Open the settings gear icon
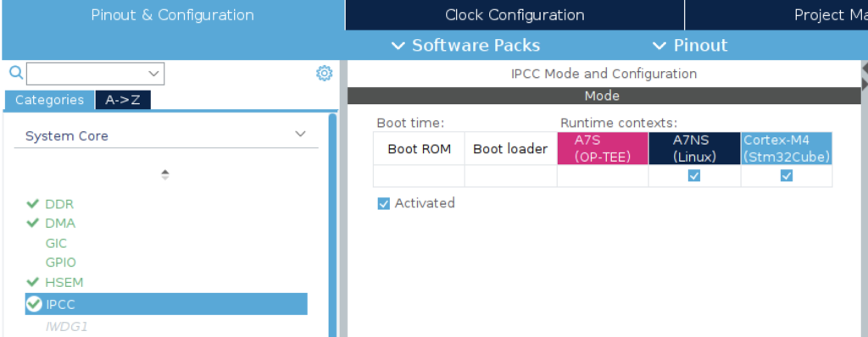This screenshot has height=337, width=868. click(x=324, y=73)
